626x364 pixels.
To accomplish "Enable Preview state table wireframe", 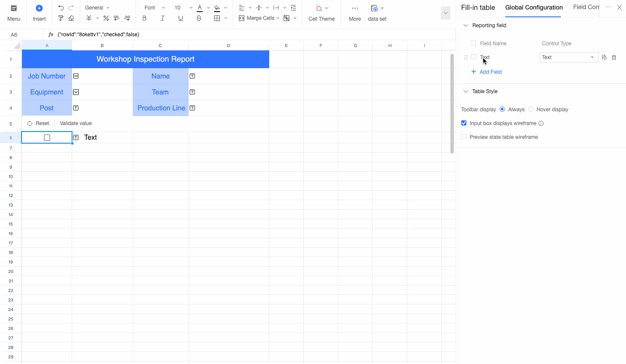I will pyautogui.click(x=464, y=137).
